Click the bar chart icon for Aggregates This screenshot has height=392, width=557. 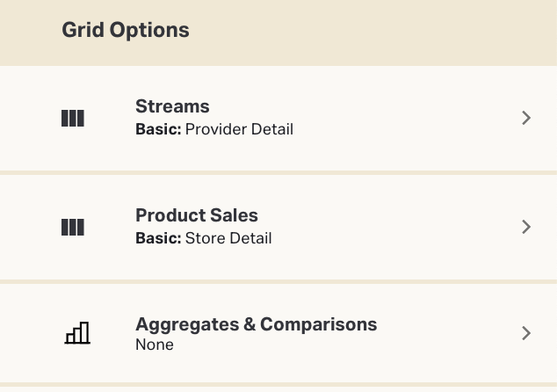[x=77, y=332]
